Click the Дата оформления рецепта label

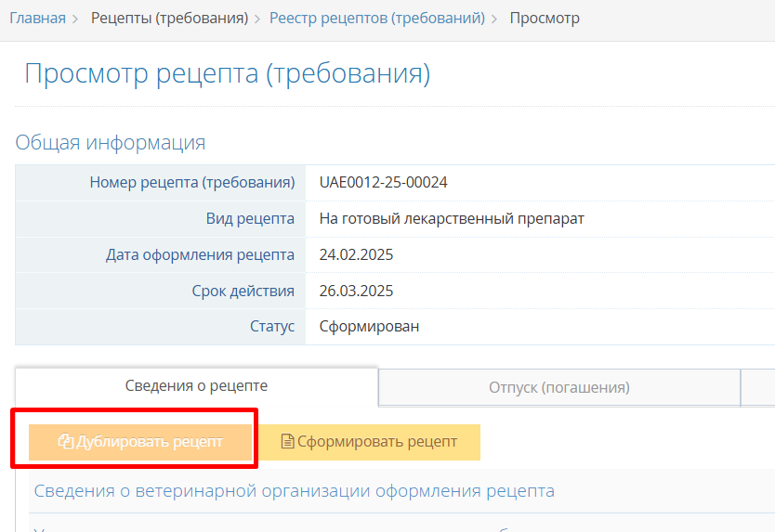point(200,255)
